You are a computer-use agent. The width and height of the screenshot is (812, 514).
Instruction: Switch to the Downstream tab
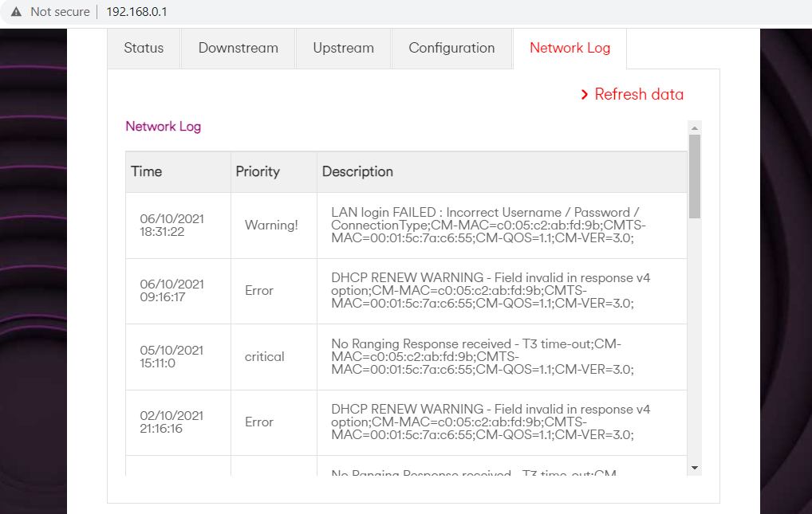tap(238, 48)
